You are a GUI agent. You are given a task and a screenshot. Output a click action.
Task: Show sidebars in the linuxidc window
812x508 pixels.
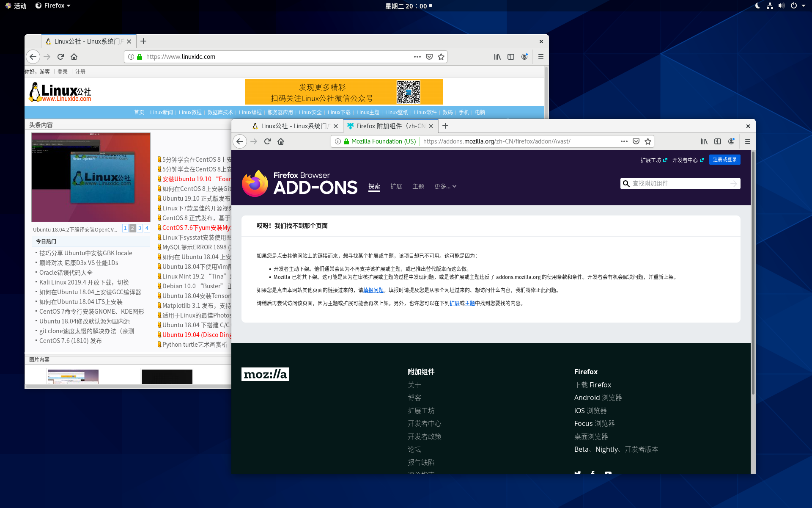(511, 57)
